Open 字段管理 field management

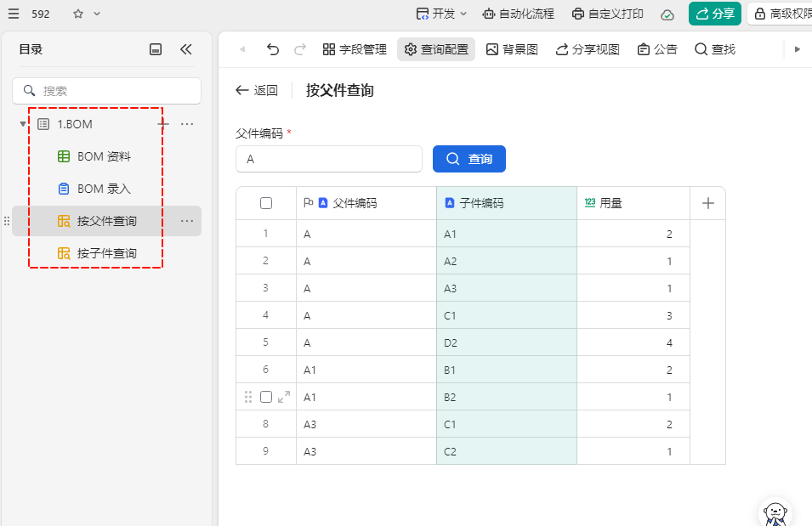(x=355, y=49)
